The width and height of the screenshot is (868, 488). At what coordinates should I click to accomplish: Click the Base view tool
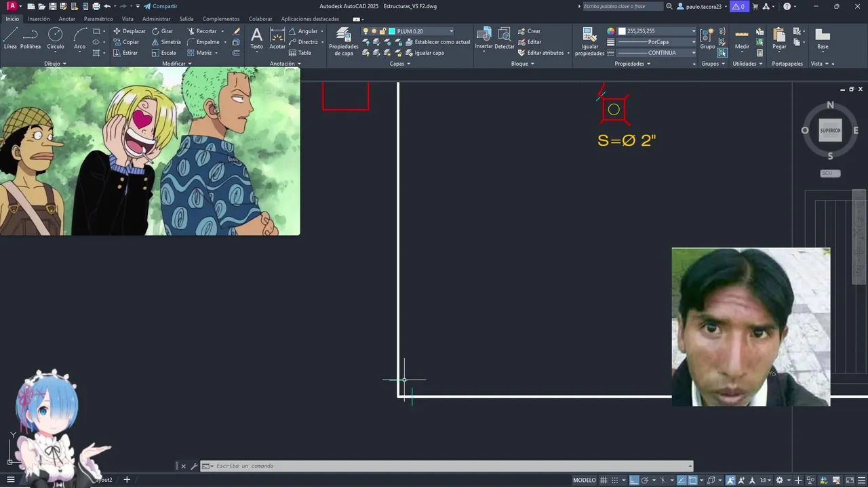(x=823, y=39)
